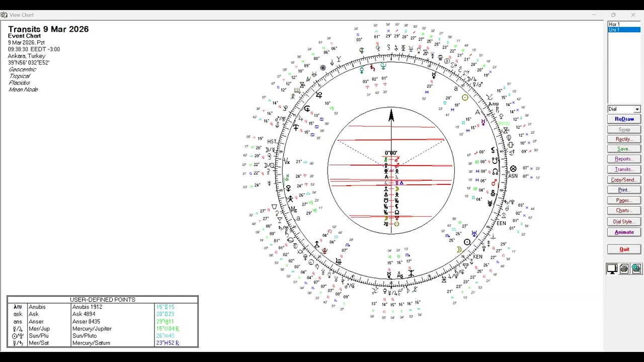Click the Geocentric setting text
The width and height of the screenshot is (644, 362).
22,69
